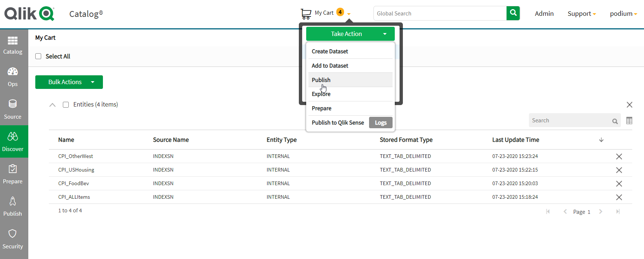Screen dimensions: 644x259
Task: Choose Create Dataset menu option
Action: 330,51
